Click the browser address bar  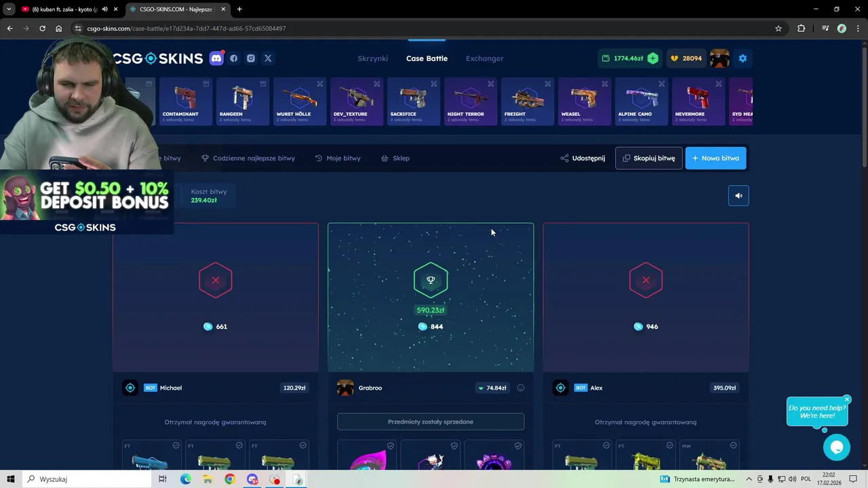tap(427, 28)
